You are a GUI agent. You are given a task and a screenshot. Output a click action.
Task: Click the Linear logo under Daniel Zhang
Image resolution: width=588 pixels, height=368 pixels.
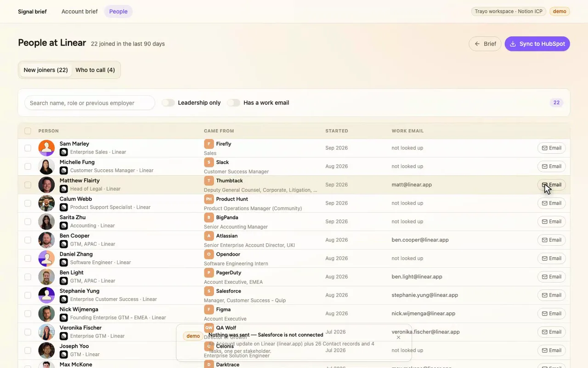[64, 263]
